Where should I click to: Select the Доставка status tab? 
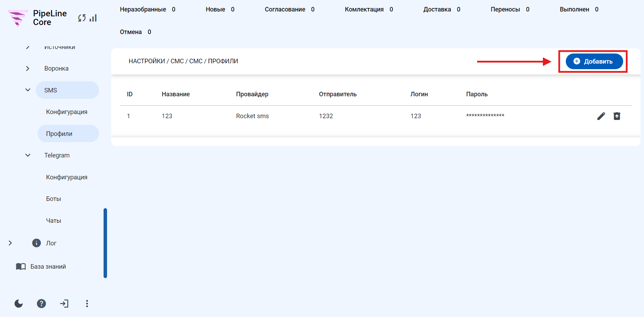(442, 9)
